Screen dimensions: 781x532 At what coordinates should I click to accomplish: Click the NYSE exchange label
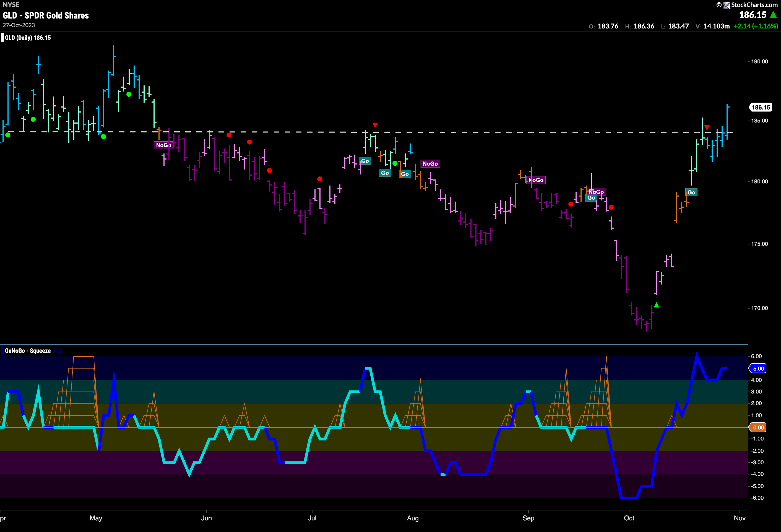pos(11,5)
